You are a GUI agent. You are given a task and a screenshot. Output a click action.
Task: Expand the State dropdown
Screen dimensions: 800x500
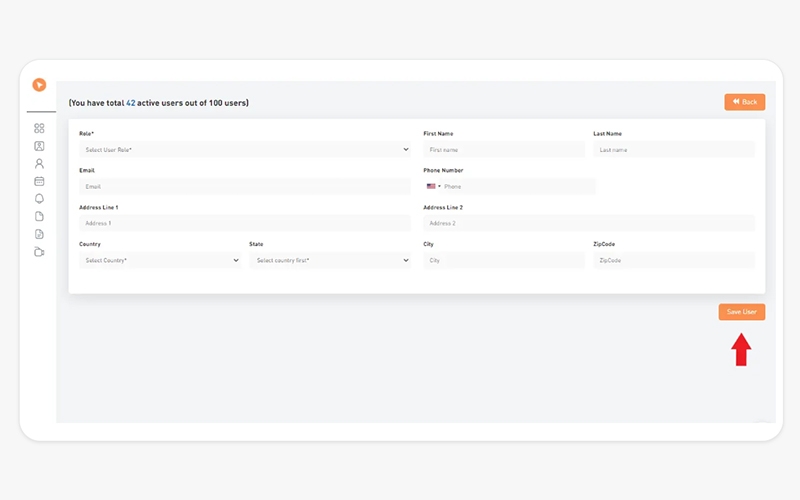tap(330, 260)
